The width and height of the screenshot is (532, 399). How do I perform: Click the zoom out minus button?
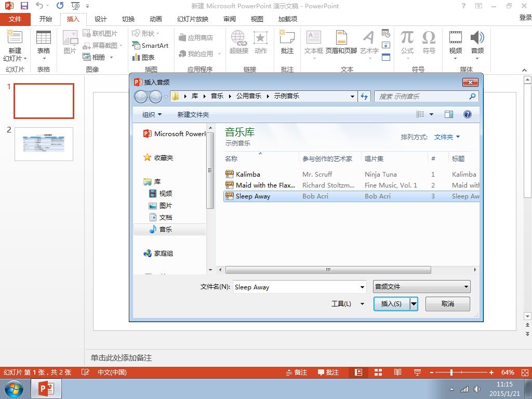pyautogui.click(x=432, y=373)
